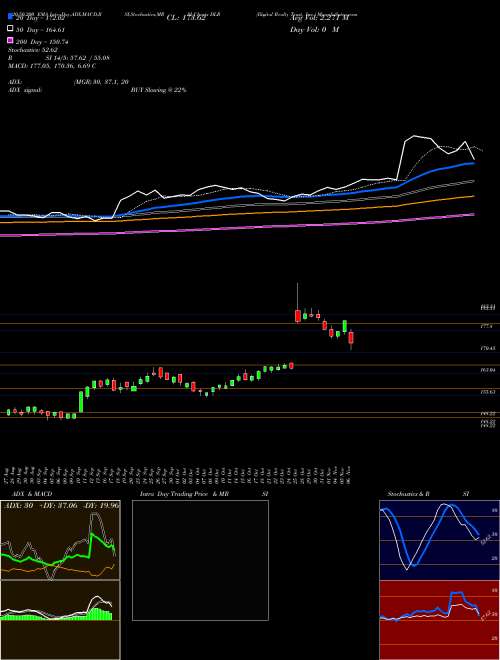Screen dimensions: 500x660
Task: Click the 'Intra Day Trading Price & MR SI' title
Action: 205,494
